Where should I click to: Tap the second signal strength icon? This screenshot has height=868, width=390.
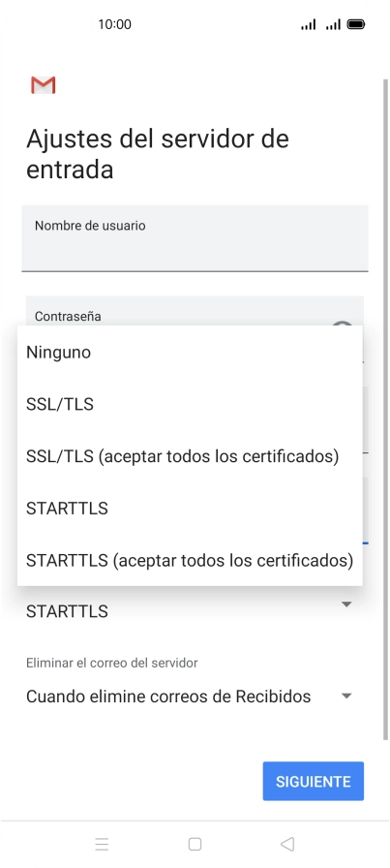click(333, 24)
